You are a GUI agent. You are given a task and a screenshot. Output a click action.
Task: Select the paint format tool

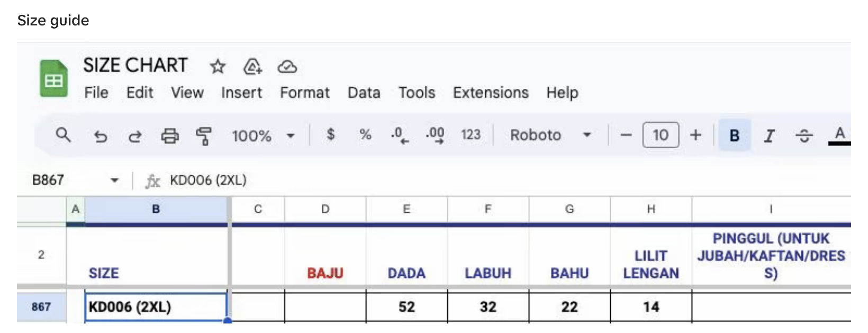click(204, 136)
